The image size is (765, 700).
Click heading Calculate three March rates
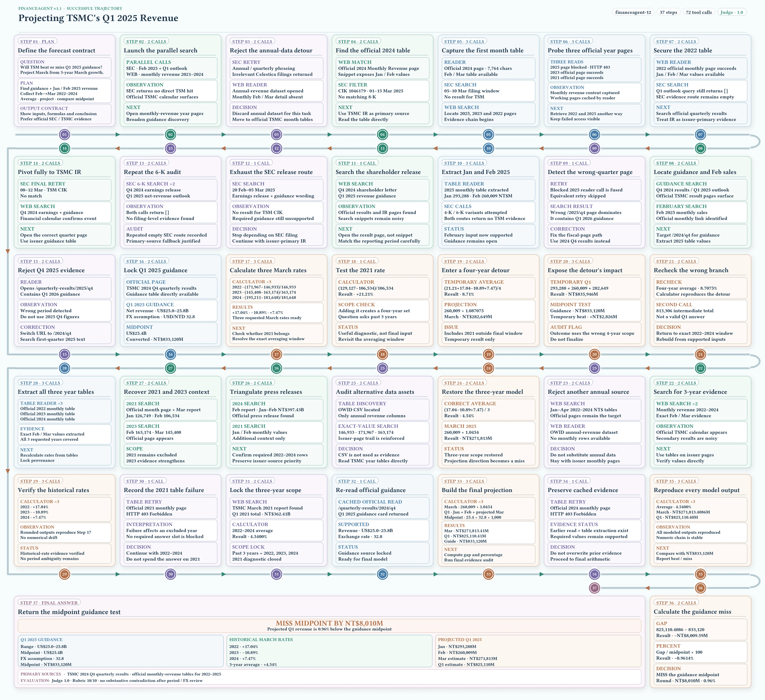point(268,270)
